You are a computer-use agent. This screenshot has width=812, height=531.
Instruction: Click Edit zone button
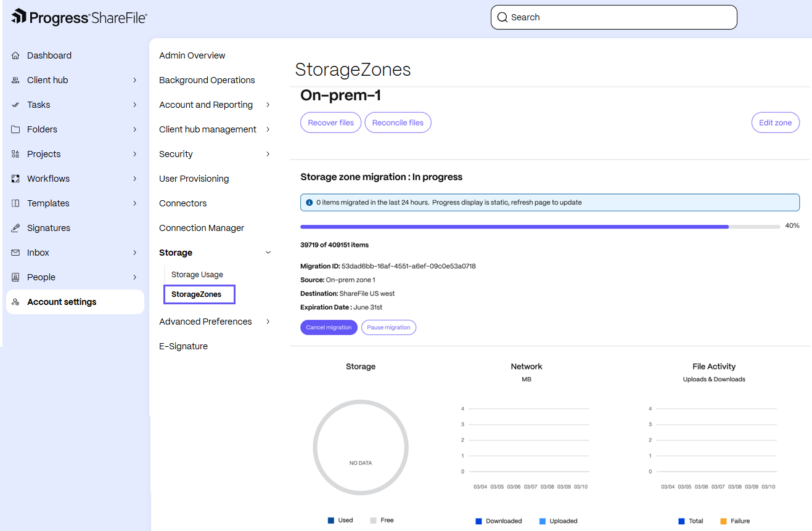click(x=776, y=123)
